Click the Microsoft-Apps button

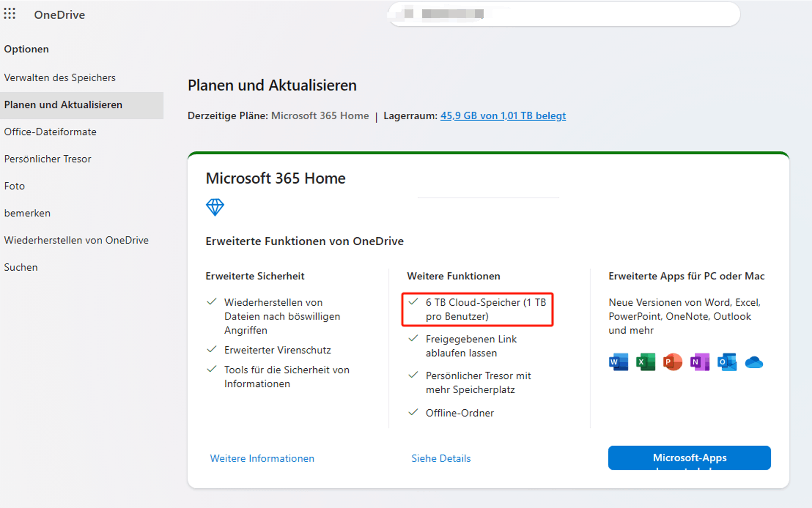[689, 458]
